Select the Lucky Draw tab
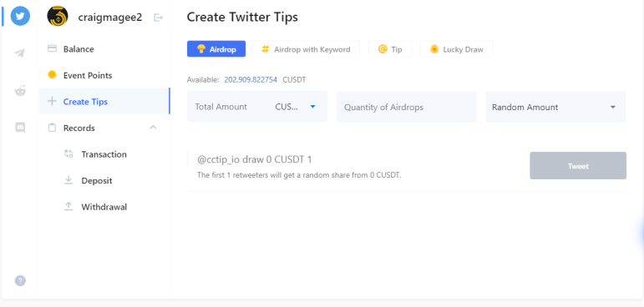This screenshot has width=644, height=307. pos(457,49)
